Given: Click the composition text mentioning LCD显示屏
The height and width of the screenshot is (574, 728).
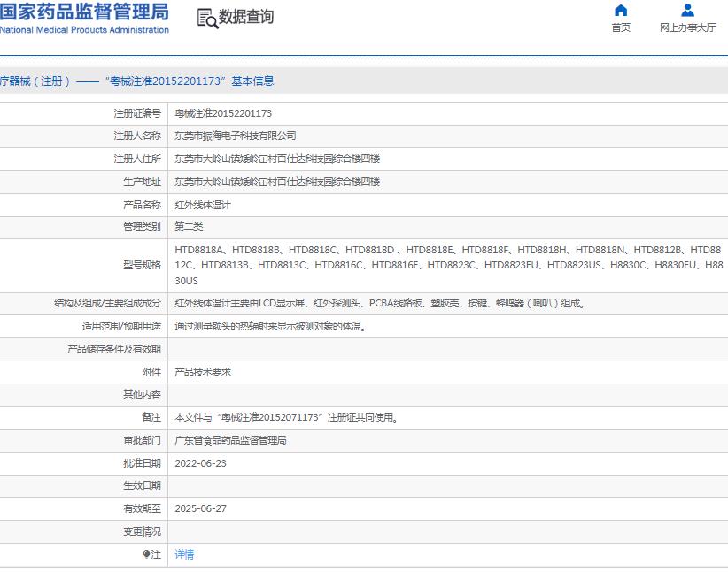Looking at the screenshot, I should click(x=380, y=303).
